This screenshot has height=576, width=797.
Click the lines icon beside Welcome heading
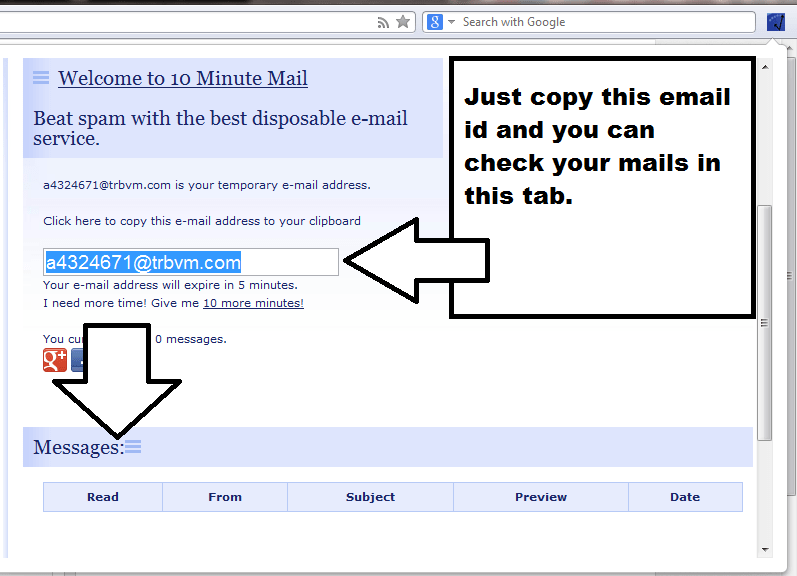41,78
